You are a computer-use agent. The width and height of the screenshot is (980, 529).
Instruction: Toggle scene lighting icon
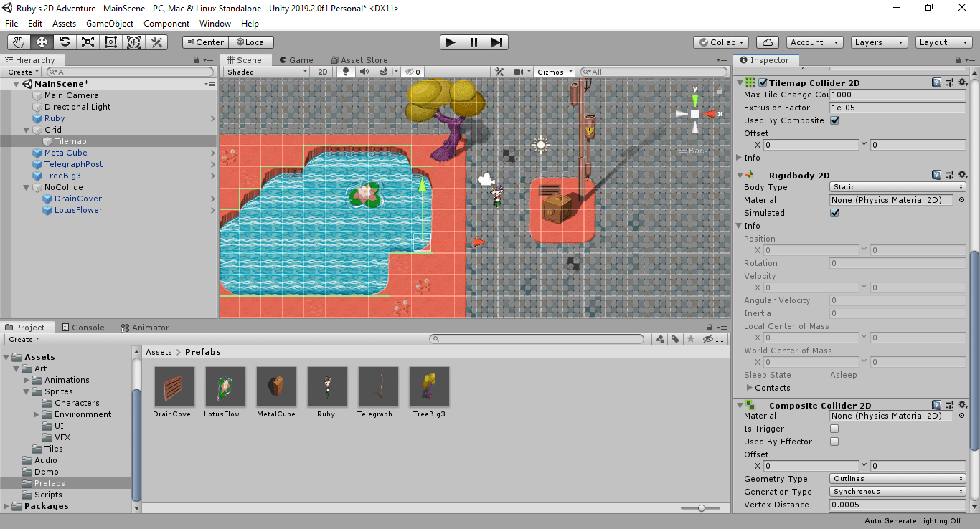[x=347, y=72]
